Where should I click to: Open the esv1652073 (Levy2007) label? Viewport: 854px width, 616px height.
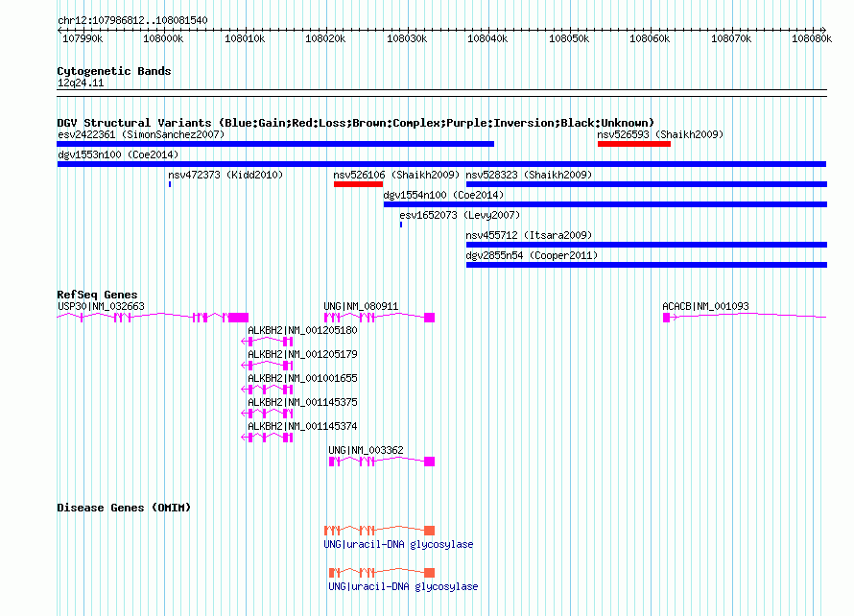click(460, 215)
